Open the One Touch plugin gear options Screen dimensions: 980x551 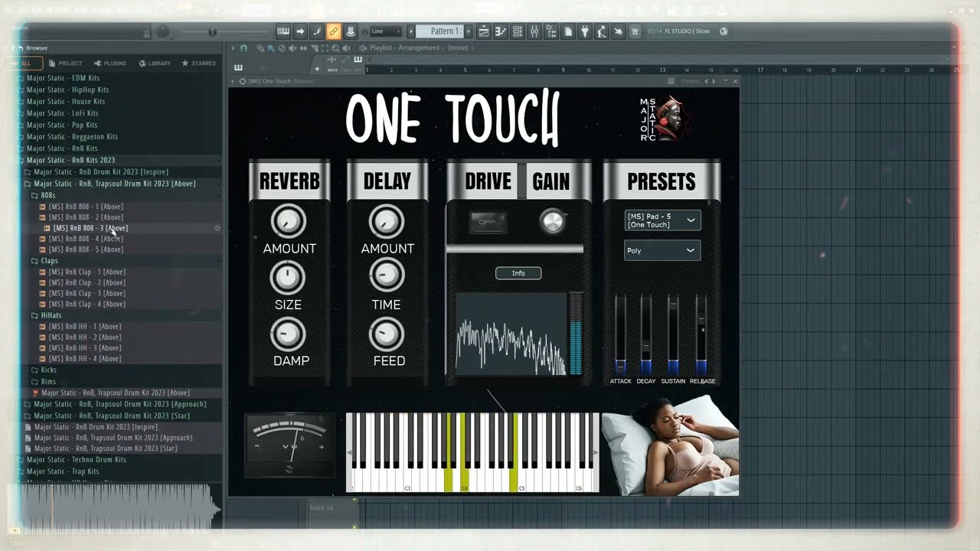click(243, 81)
